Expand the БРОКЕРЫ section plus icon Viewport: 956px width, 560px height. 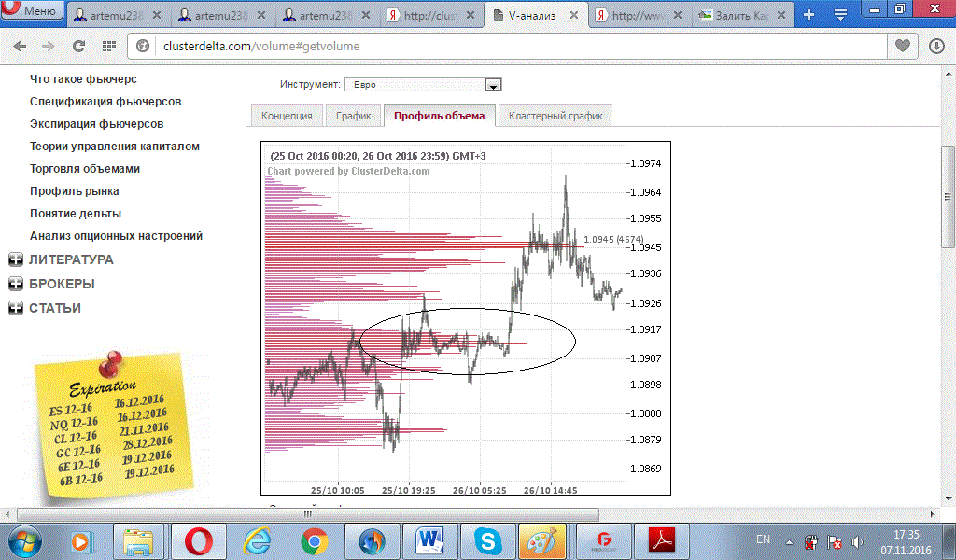tap(16, 284)
